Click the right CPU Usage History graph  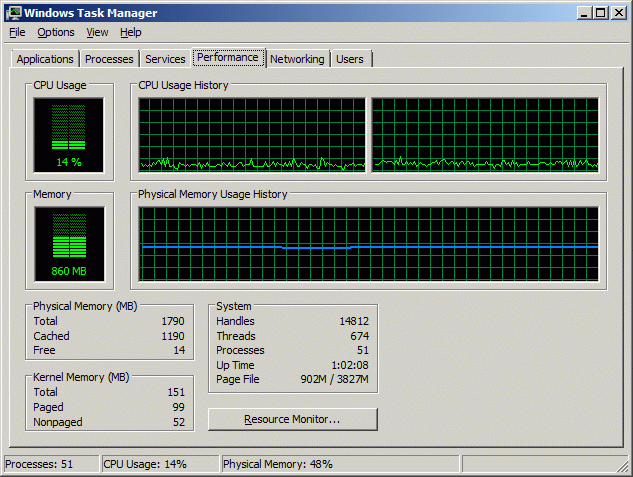tap(485, 134)
